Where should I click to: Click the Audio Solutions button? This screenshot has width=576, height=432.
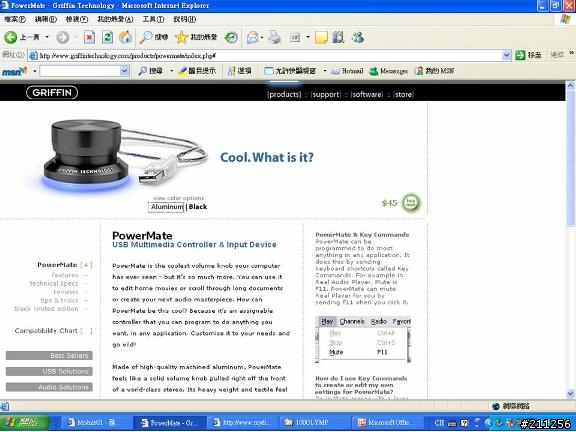point(49,387)
